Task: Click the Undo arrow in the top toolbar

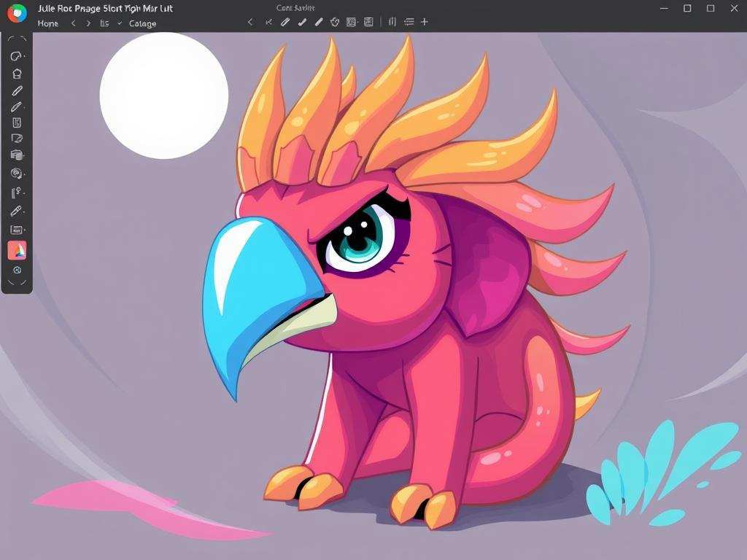Action: [x=252, y=22]
